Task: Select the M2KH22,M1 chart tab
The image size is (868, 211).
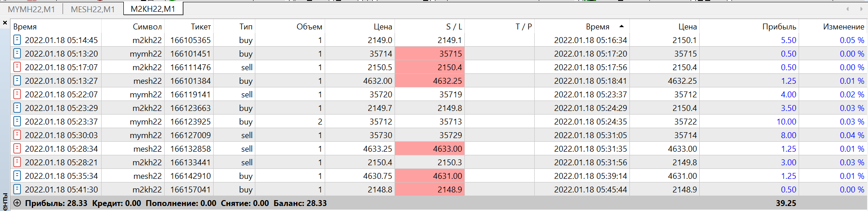Action: [153, 9]
